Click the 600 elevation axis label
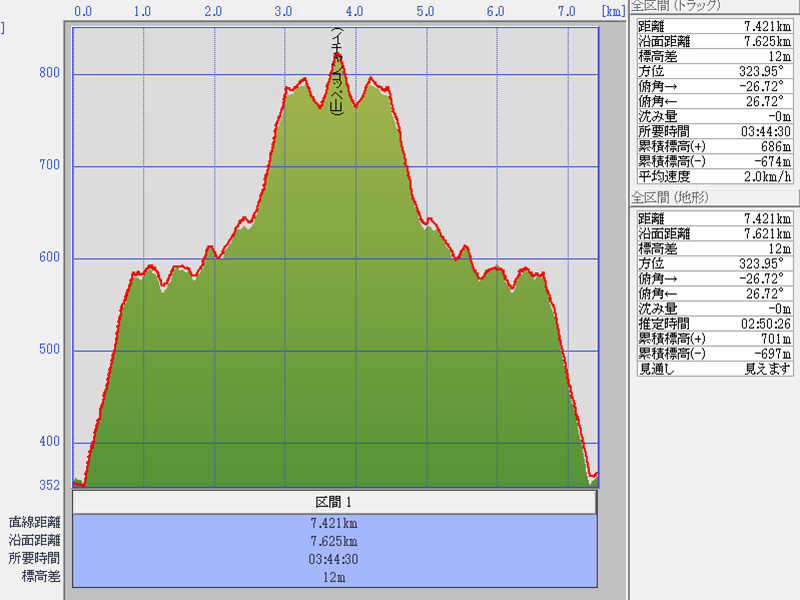The width and height of the screenshot is (800, 600). point(49,258)
